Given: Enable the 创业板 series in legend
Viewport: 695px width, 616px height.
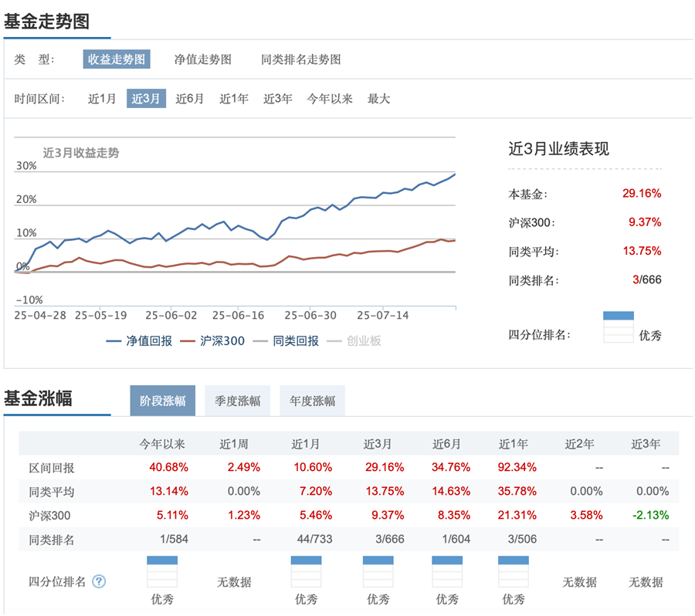Looking at the screenshot, I should pyautogui.click(x=354, y=340).
